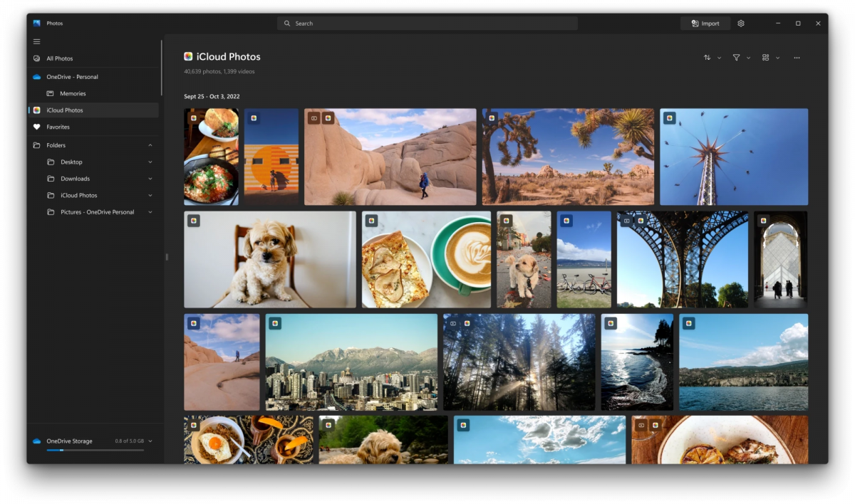Click the gallery view layout icon
855x504 pixels.
(x=765, y=58)
